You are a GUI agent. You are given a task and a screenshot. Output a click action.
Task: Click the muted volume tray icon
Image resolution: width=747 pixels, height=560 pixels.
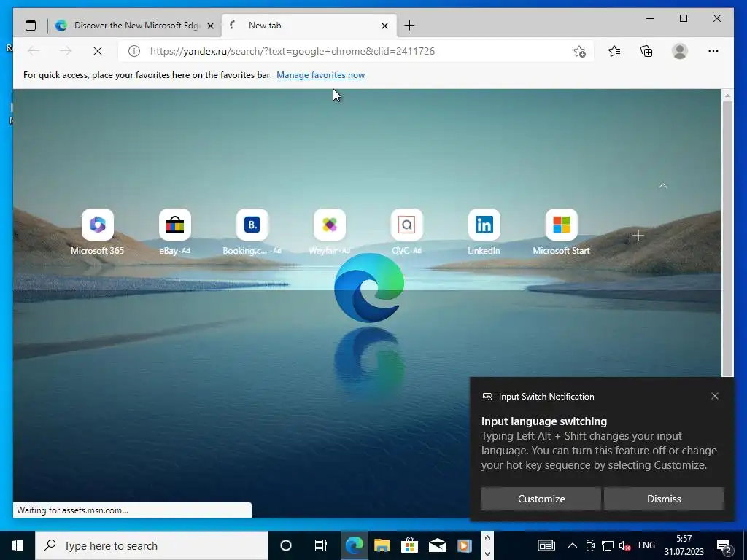[624, 545]
